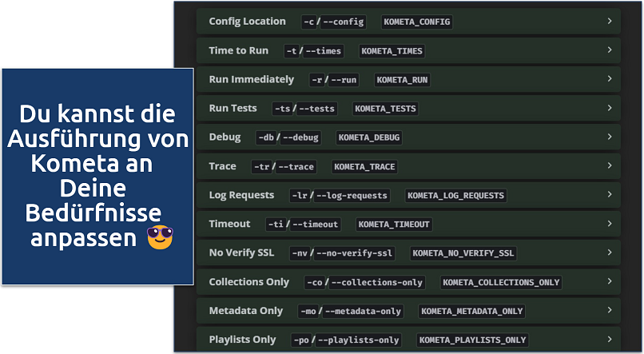The image size is (644, 354).
Task: Expand the Run Tests row arrow
Action: [x=610, y=108]
